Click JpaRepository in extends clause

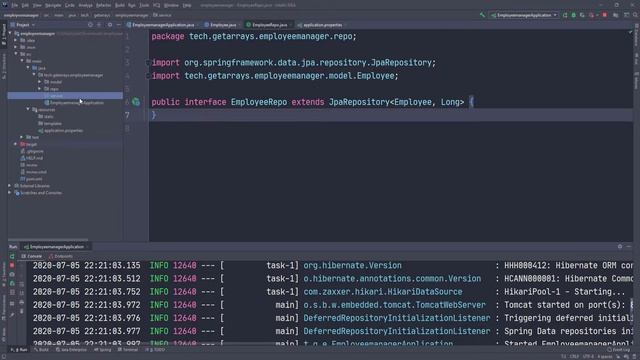[x=359, y=102]
